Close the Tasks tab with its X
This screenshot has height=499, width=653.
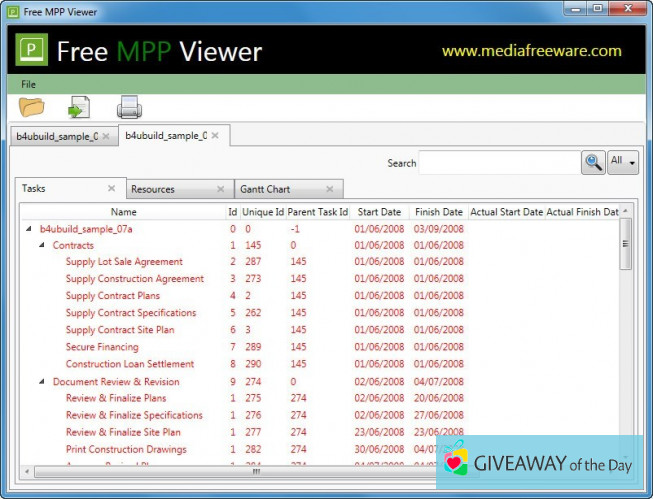(112, 188)
